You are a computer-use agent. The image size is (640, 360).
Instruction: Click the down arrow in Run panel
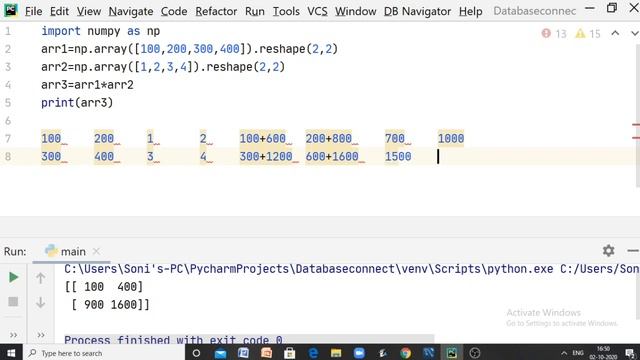[40, 302]
